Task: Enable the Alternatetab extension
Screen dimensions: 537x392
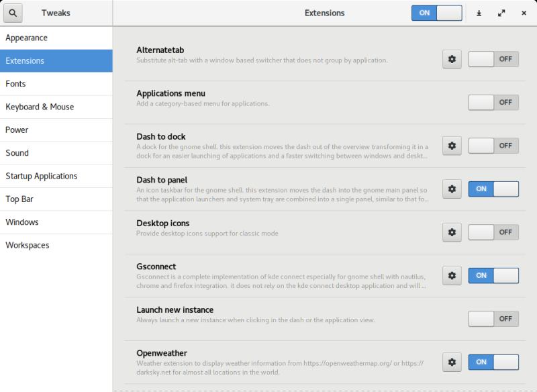Action: pos(493,59)
